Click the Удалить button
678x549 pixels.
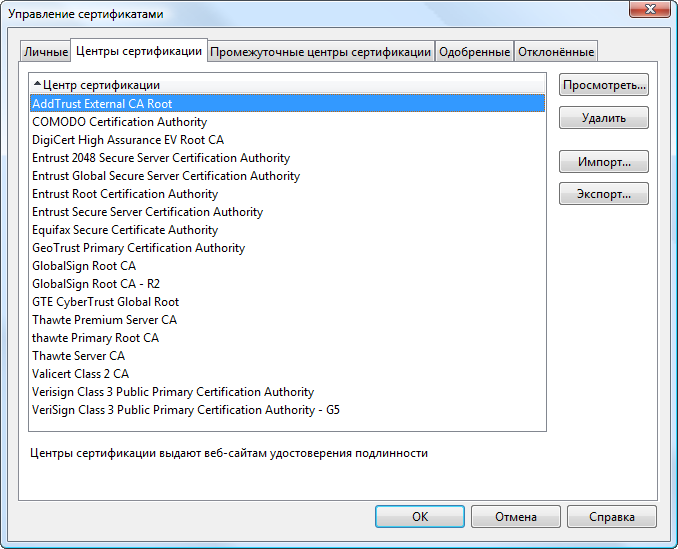[604, 118]
